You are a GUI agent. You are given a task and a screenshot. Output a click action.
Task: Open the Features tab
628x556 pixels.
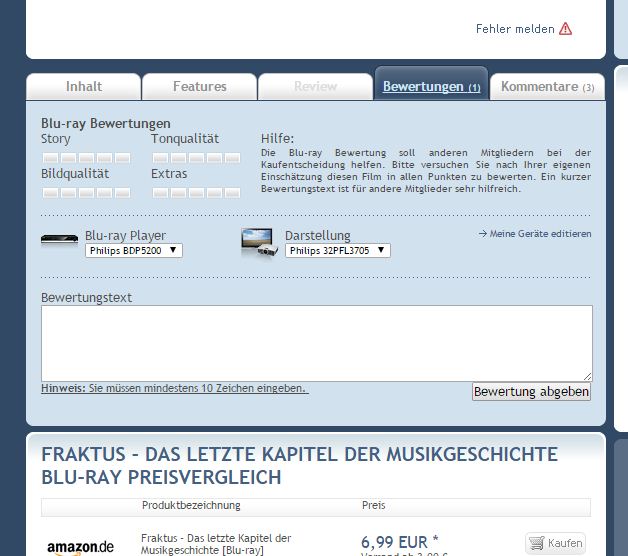pos(199,87)
